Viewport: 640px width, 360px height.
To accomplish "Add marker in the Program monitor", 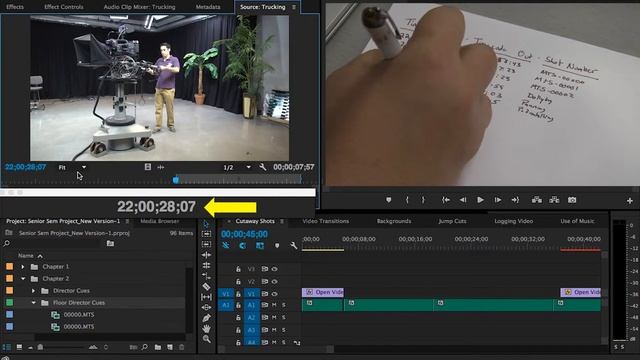I will point(389,200).
